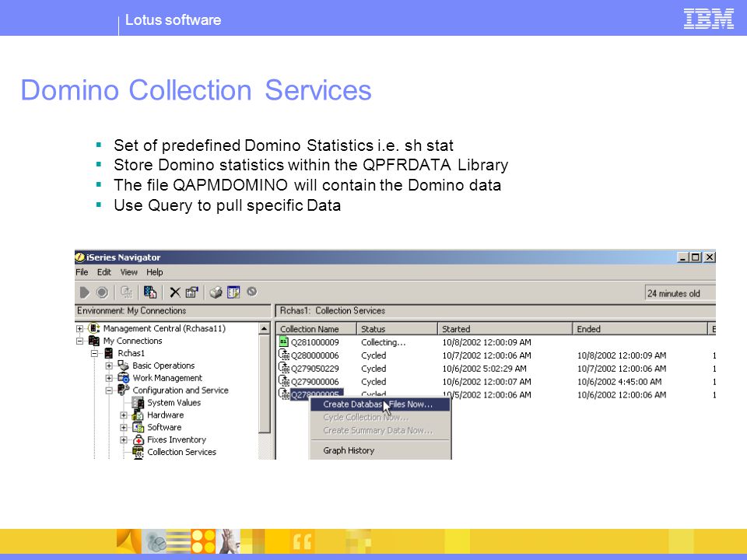Expand the Fixes Inventory node
The image size is (747, 560).
[124, 440]
